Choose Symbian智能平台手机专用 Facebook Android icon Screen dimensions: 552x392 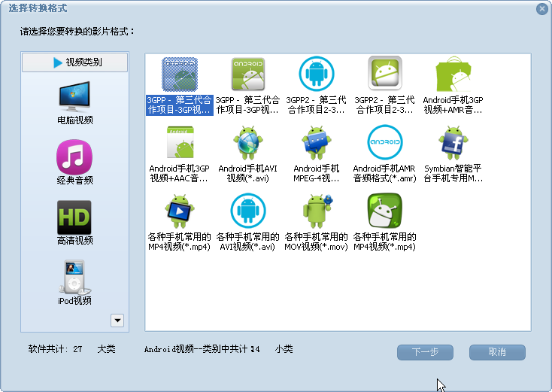[x=453, y=142]
